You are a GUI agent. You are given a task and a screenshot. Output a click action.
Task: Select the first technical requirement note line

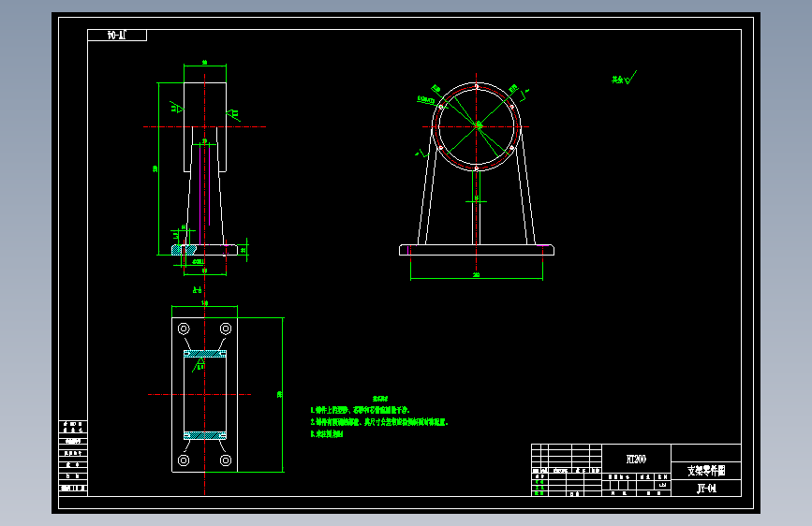361,410
